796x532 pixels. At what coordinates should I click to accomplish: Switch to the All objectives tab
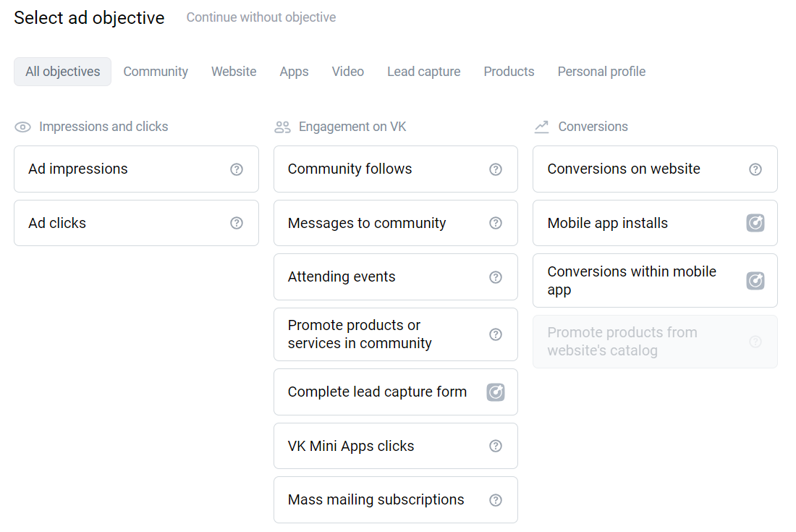(62, 72)
